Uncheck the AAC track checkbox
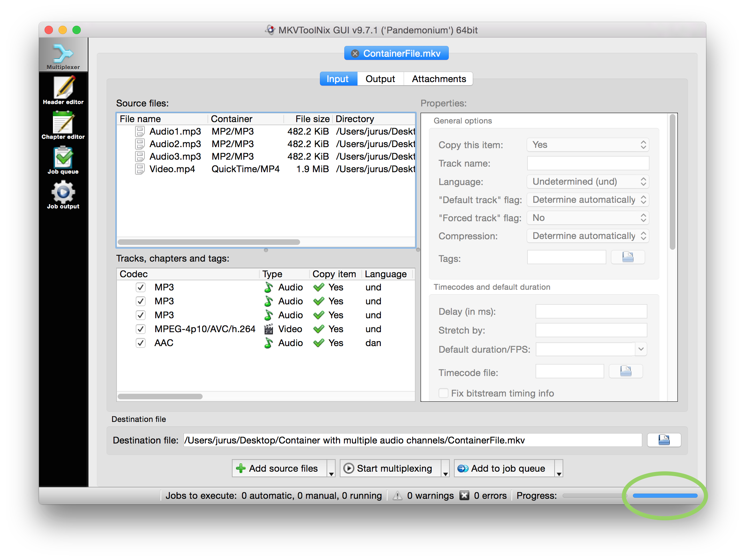The image size is (745, 560). tap(141, 343)
